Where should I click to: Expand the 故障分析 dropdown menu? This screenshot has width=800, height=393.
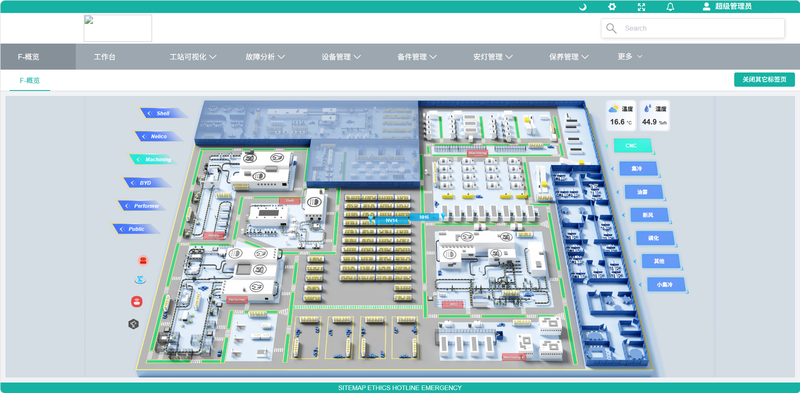(265, 57)
